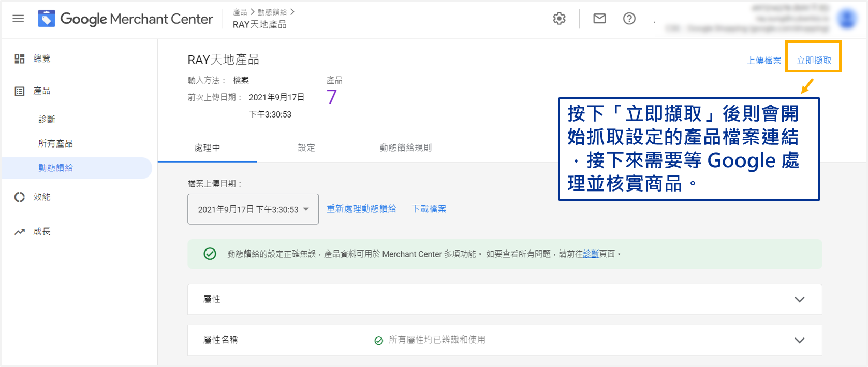Image resolution: width=868 pixels, height=367 pixels.
Task: Open 所有產品 in the sidebar
Action: pyautogui.click(x=55, y=143)
